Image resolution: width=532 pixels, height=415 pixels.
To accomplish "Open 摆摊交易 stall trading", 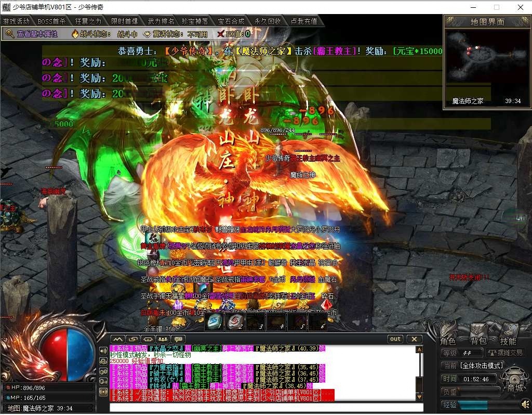I will tap(506, 353).
